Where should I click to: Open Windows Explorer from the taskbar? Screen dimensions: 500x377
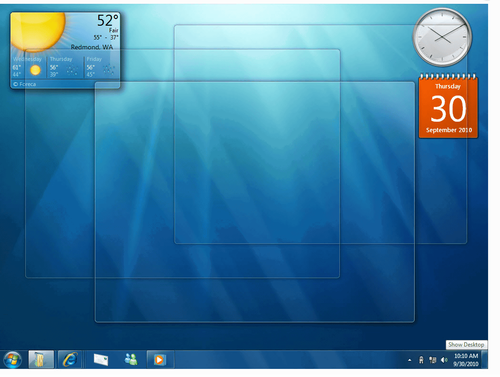(41, 359)
